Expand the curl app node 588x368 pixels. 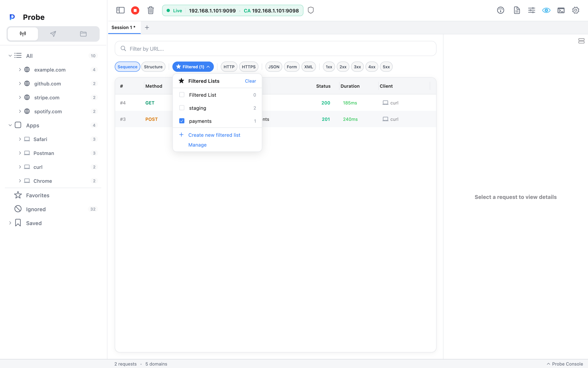(x=20, y=167)
